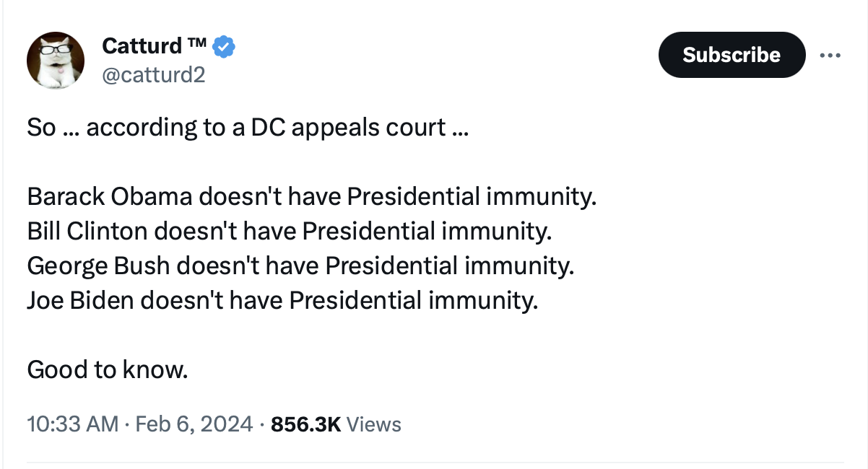Select the Joe Biden sentence
This screenshot has height=469, width=868.
[282, 300]
